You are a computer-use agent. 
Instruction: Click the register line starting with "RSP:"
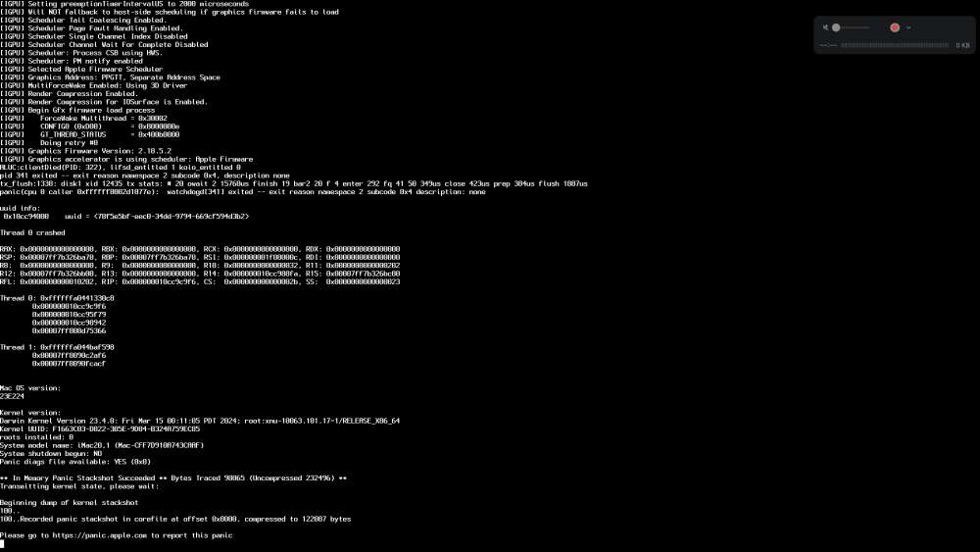coord(200,257)
